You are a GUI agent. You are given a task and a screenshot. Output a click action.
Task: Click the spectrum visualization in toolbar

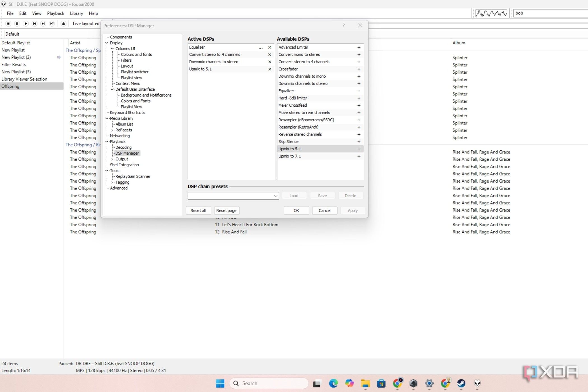491,13
